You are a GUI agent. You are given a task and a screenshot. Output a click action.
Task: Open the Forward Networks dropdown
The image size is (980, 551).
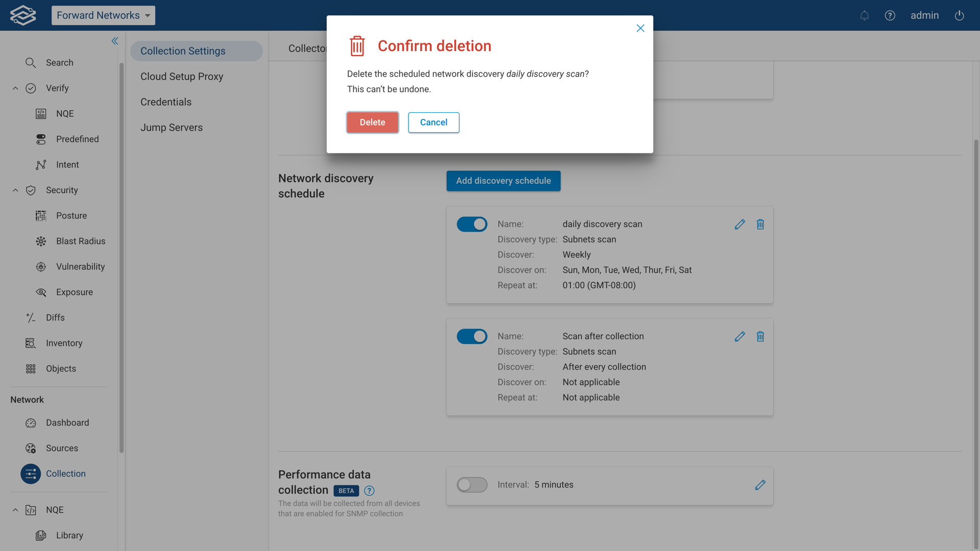click(x=103, y=15)
